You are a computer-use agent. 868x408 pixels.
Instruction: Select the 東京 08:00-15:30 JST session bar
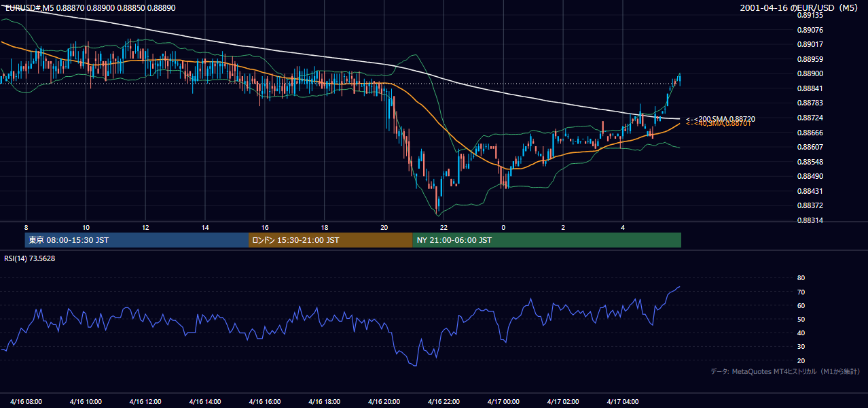pos(137,240)
